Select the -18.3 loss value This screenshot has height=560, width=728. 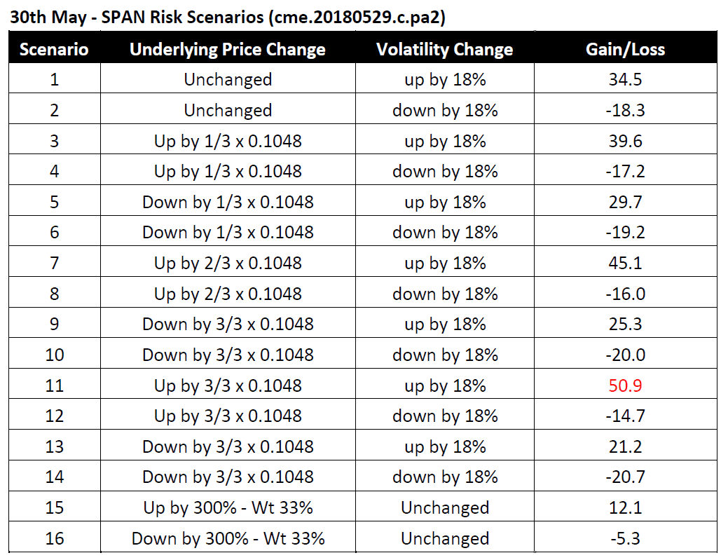[x=625, y=111]
